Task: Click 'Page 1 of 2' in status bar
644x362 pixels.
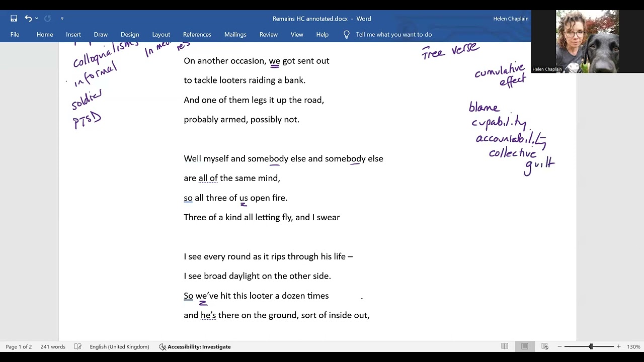Action: (x=19, y=346)
